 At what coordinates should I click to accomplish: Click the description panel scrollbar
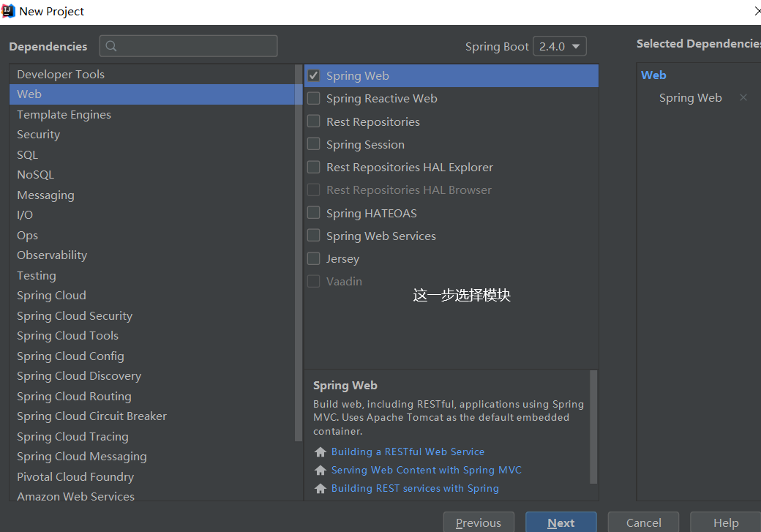click(x=593, y=427)
